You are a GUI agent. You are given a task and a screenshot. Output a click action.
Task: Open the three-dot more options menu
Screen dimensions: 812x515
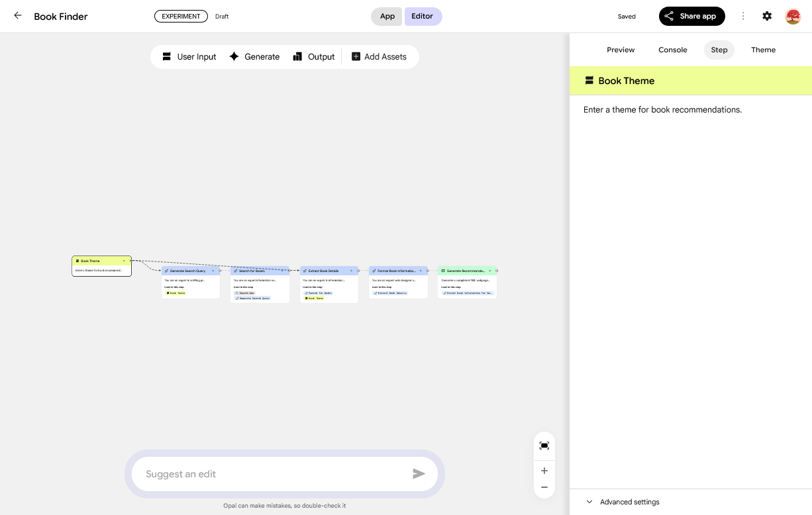coord(743,16)
